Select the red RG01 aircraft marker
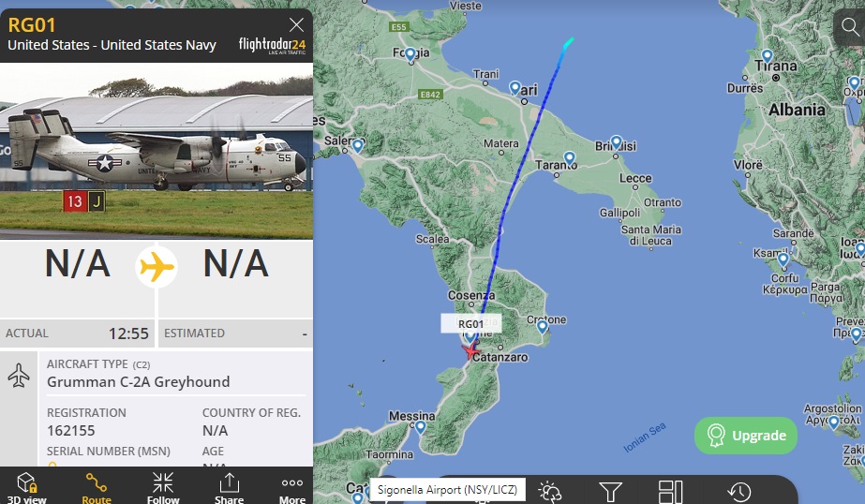 click(470, 350)
